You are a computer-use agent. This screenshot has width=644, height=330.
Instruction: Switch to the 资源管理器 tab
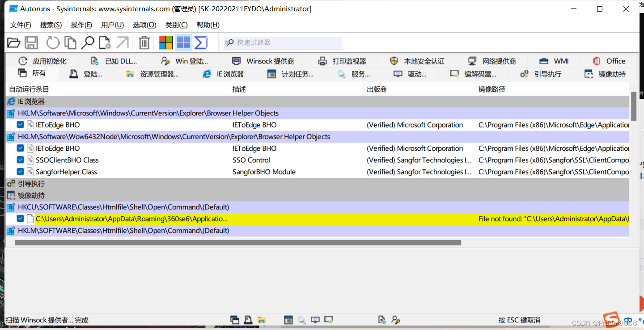(153, 74)
